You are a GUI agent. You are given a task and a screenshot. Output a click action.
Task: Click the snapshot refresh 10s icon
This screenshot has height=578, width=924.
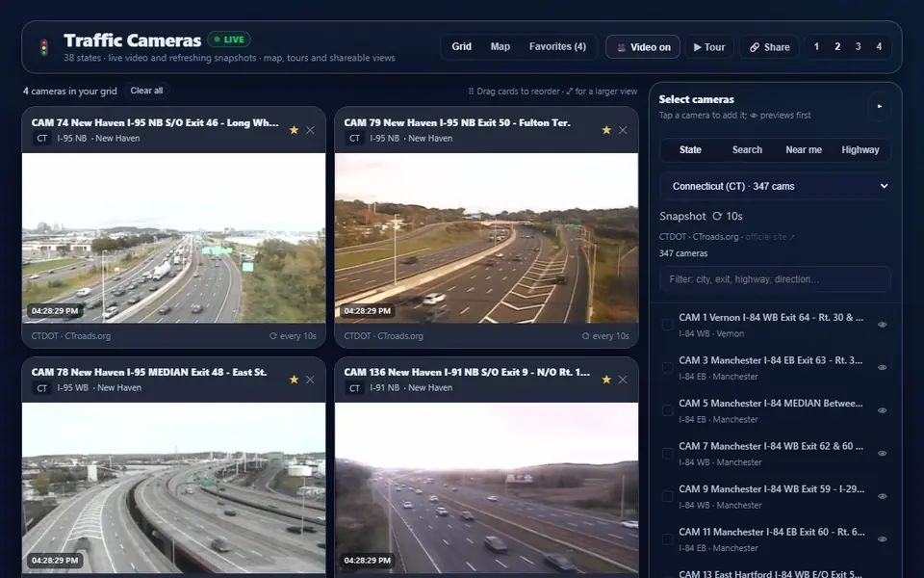point(717,217)
